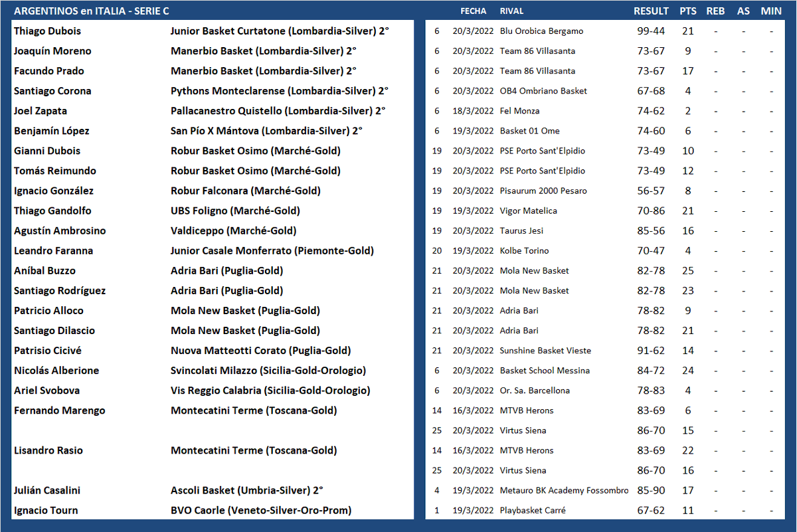Select the MIN column header
Viewport: 797px width, 532px height.
771,11
